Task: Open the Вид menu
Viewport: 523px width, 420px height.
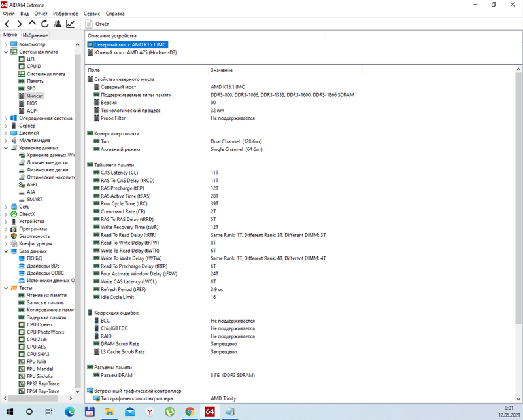Action: [24, 14]
